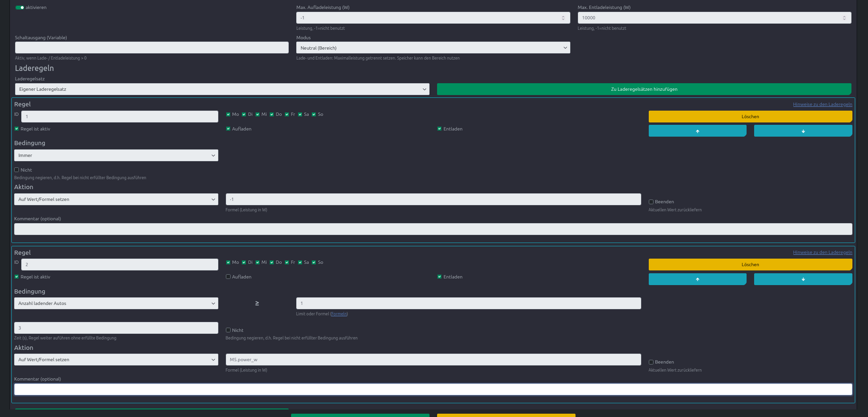Open 'Hinweise zu den Laderegeln' link in rule 1
This screenshot has width=868, height=417.
click(822, 104)
